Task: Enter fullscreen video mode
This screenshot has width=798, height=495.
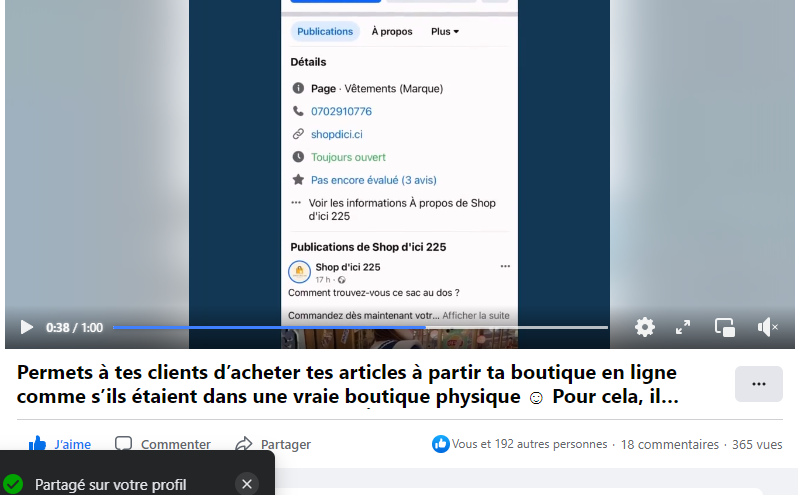Action: (683, 327)
